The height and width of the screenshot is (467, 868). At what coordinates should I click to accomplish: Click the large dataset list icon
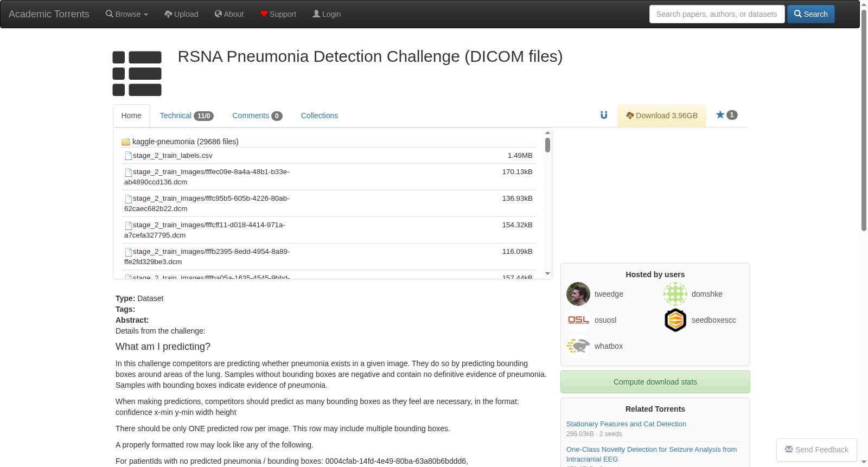pyautogui.click(x=137, y=73)
